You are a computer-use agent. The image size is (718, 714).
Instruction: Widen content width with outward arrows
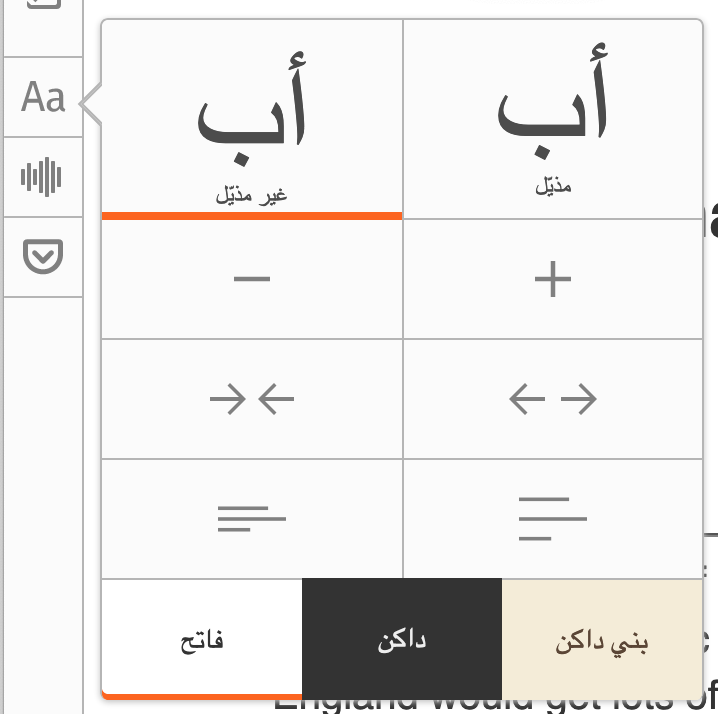pyautogui.click(x=553, y=400)
